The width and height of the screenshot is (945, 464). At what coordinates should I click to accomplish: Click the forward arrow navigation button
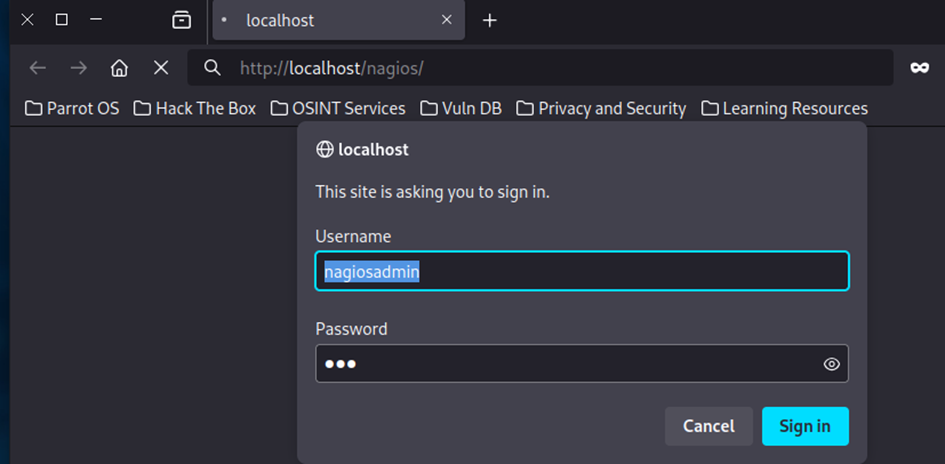79,68
